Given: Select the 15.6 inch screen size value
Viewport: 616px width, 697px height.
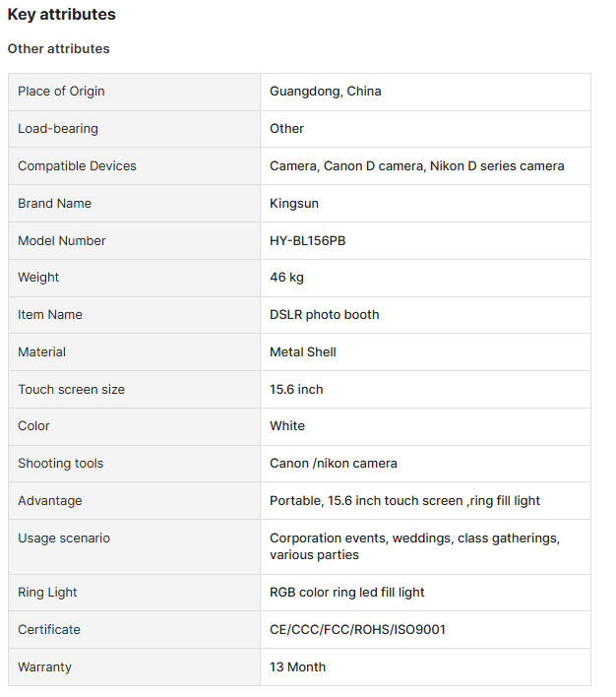Looking at the screenshot, I should [296, 390].
